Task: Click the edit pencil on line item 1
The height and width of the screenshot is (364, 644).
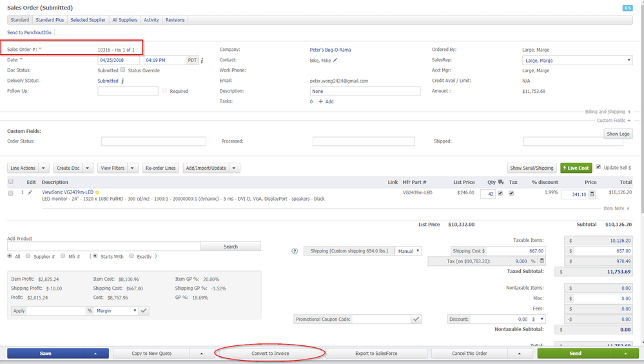Action: pos(30,192)
